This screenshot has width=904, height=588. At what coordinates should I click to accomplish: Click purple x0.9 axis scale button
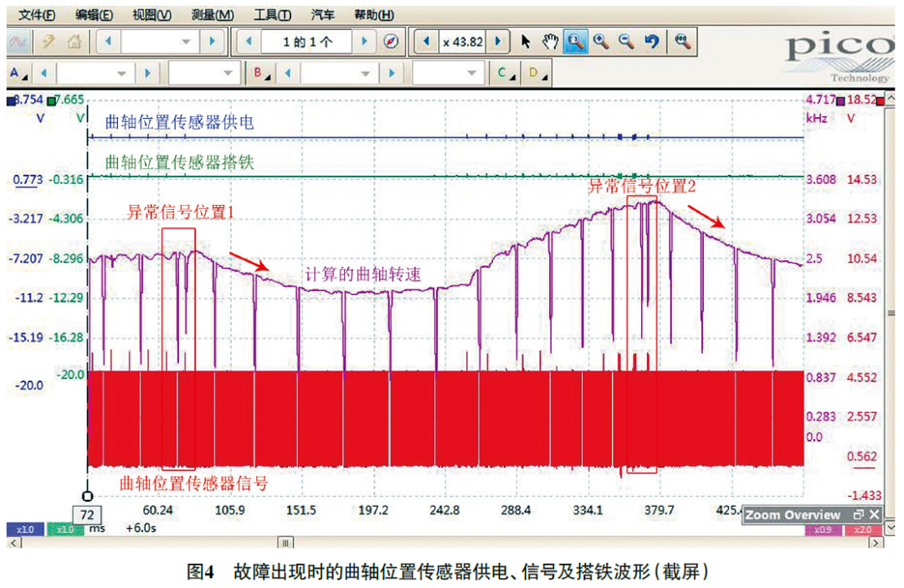pos(822,529)
